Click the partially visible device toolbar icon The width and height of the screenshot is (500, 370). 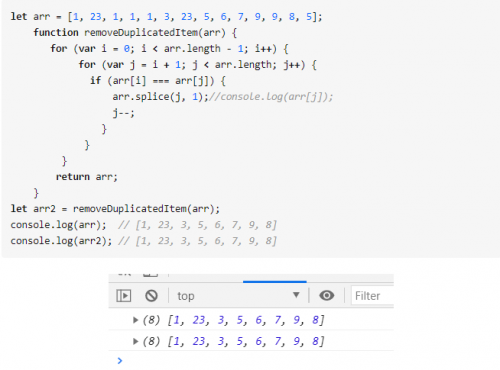pyautogui.click(x=150, y=275)
